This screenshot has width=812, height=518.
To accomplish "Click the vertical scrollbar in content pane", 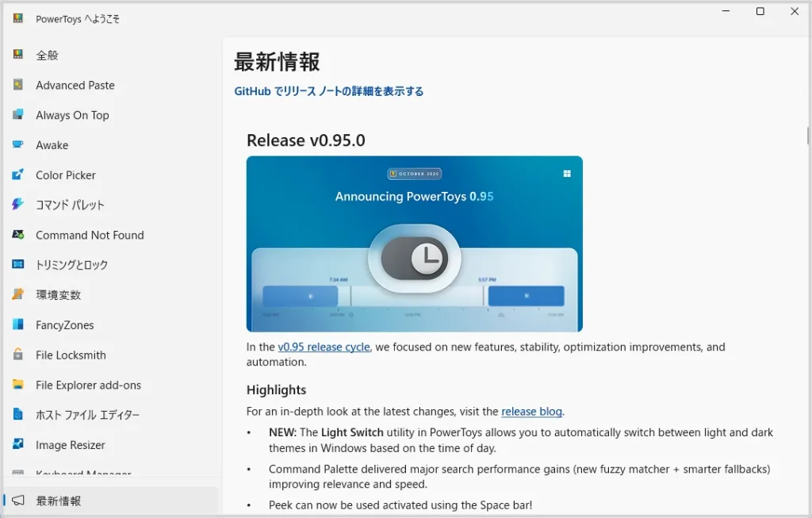I will point(807,135).
